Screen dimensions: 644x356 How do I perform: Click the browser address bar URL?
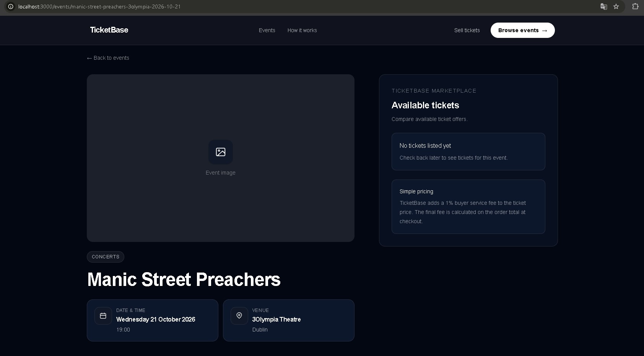coord(99,7)
